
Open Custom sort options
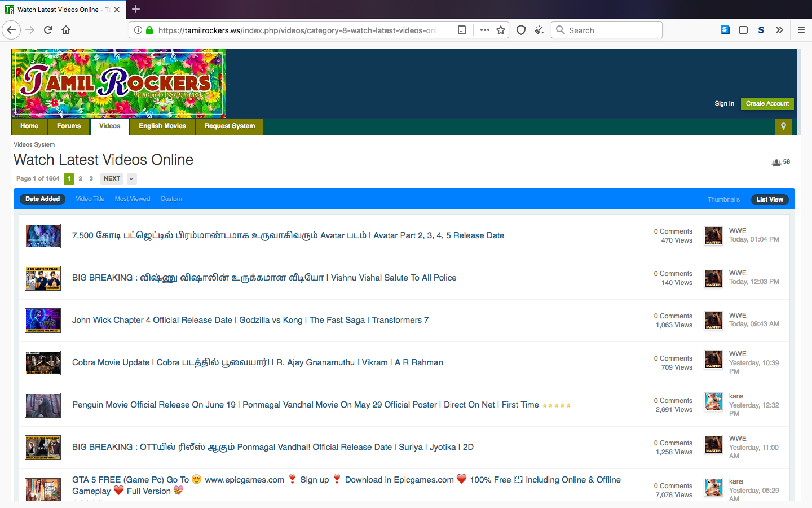click(171, 199)
